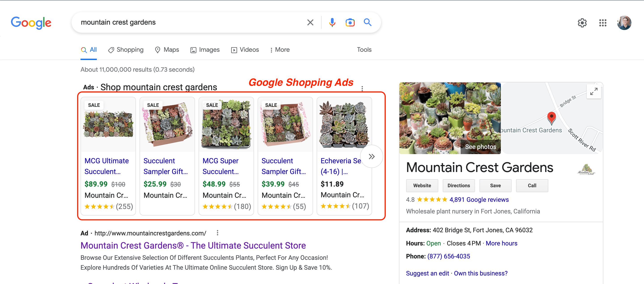
Task: Expand the map using the fullscreen icon
Action: tap(594, 91)
